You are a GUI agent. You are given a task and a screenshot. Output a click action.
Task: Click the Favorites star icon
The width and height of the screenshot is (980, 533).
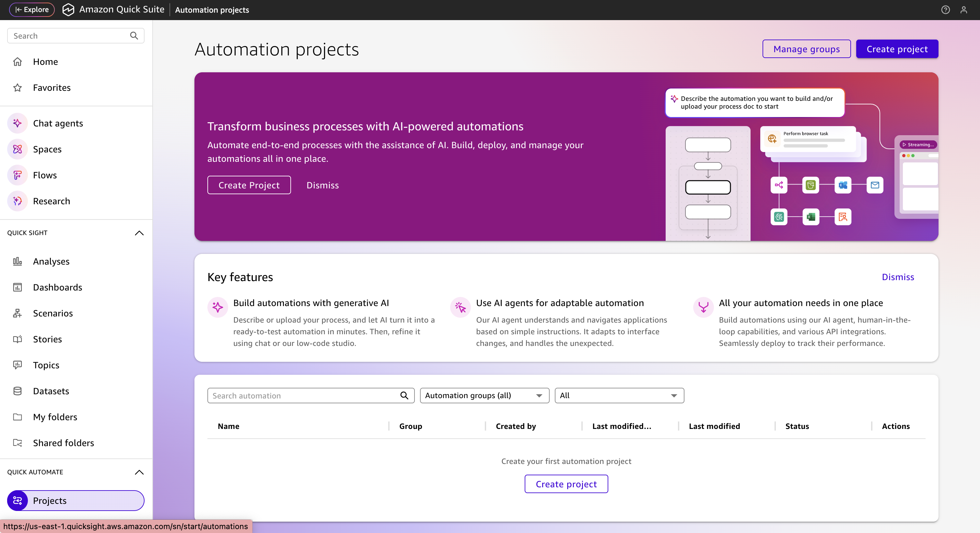[17, 88]
